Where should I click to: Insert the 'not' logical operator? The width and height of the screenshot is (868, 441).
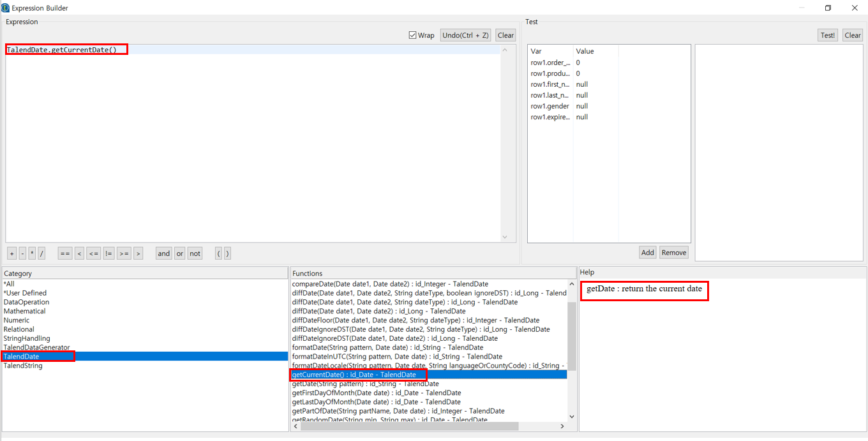tap(195, 253)
